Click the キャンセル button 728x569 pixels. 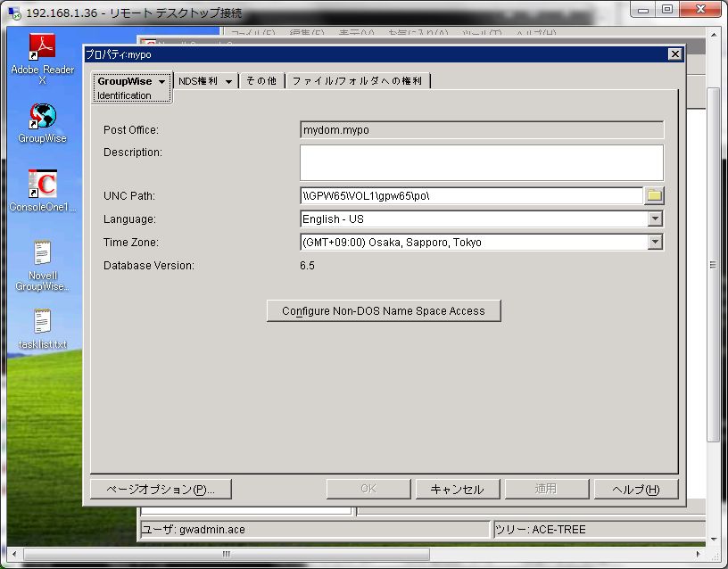coord(458,489)
